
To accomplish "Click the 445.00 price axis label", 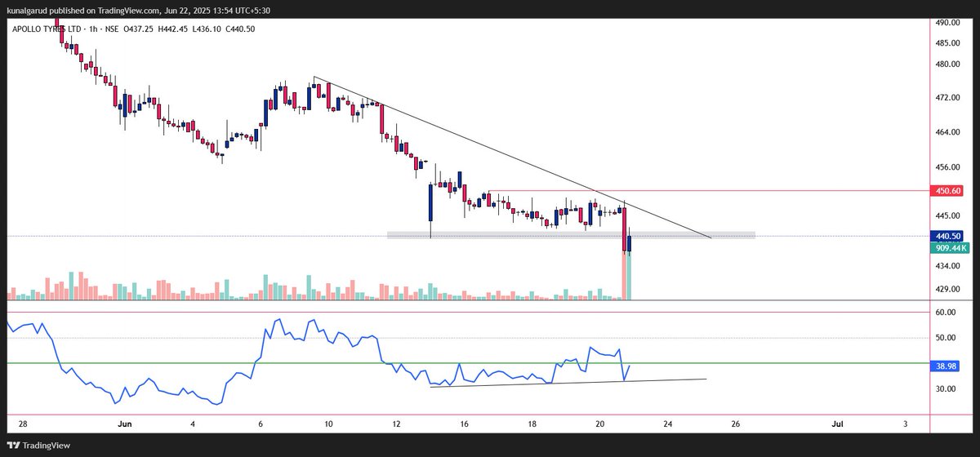I will coord(947,215).
